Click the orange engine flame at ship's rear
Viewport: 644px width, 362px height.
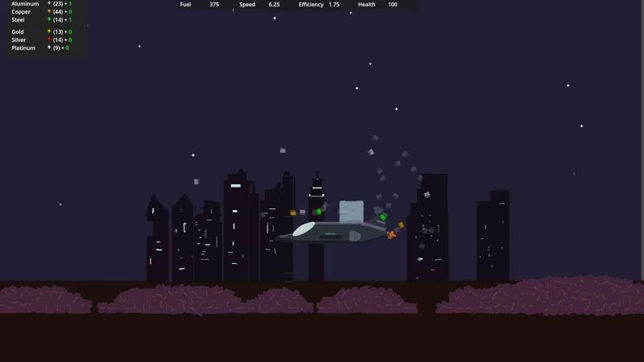click(x=391, y=235)
